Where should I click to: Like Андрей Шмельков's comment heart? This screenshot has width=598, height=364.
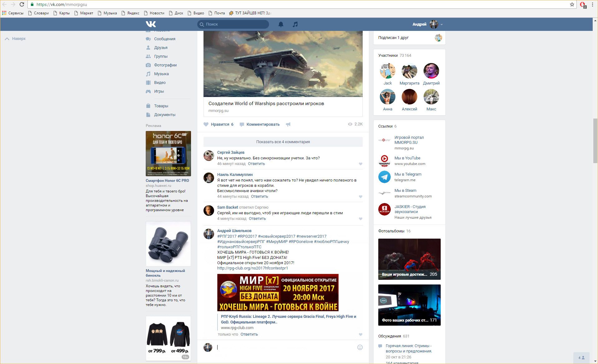click(360, 334)
